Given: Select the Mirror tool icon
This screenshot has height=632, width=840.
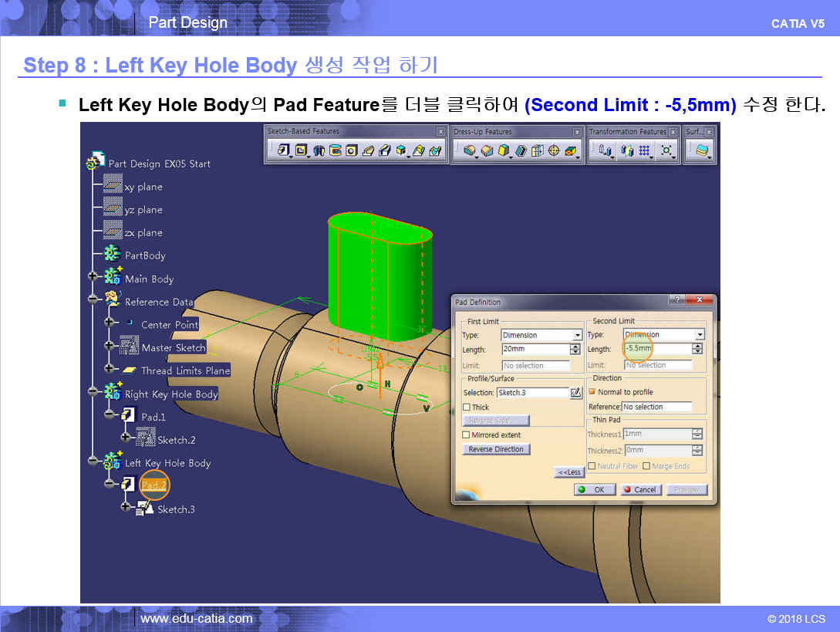Looking at the screenshot, I should (x=627, y=150).
